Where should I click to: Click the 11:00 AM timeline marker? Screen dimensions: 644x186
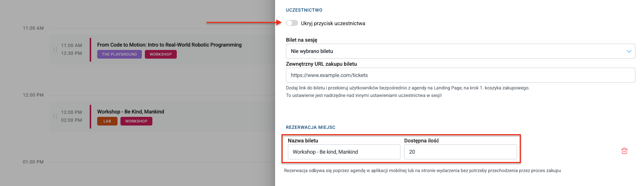pos(33,28)
